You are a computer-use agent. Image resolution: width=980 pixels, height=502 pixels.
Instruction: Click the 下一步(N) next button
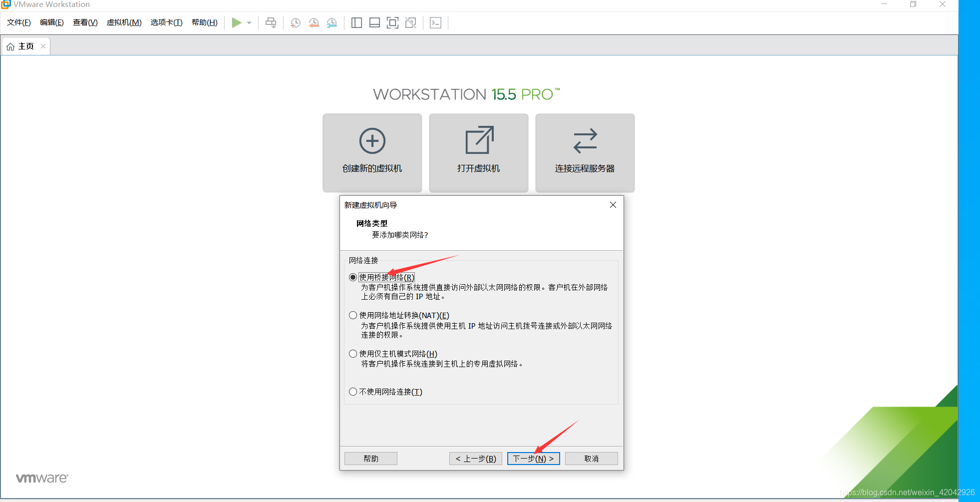(x=534, y=459)
